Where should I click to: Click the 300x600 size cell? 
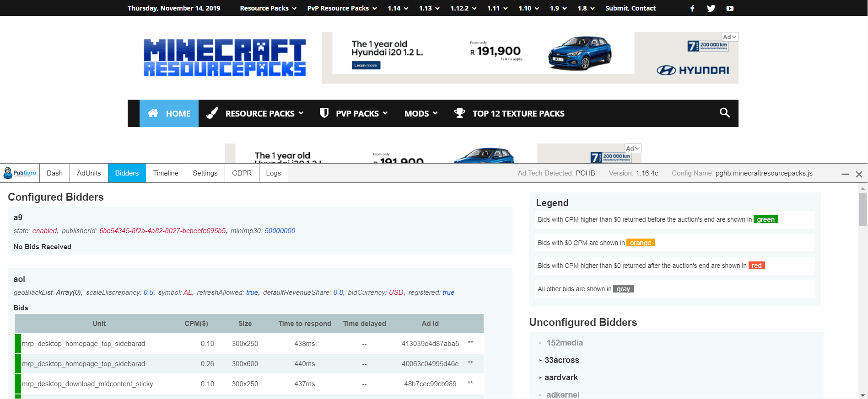click(x=245, y=364)
